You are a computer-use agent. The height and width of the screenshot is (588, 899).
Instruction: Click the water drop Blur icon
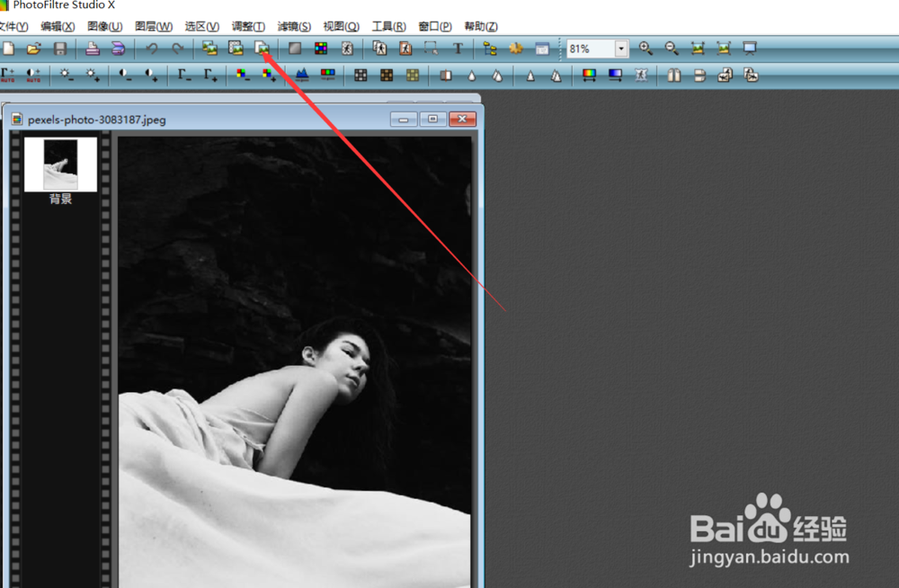click(471, 76)
